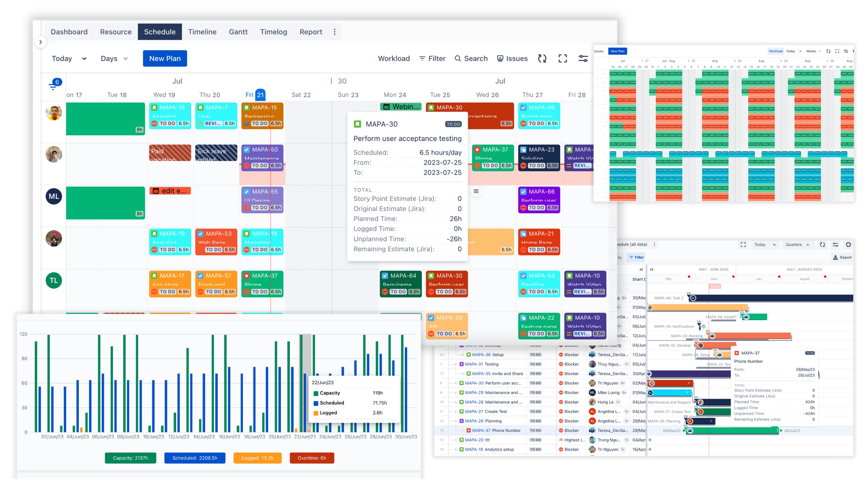Click the story type icon of MAPA-30 popup
The height and width of the screenshot is (488, 868).
357,124
